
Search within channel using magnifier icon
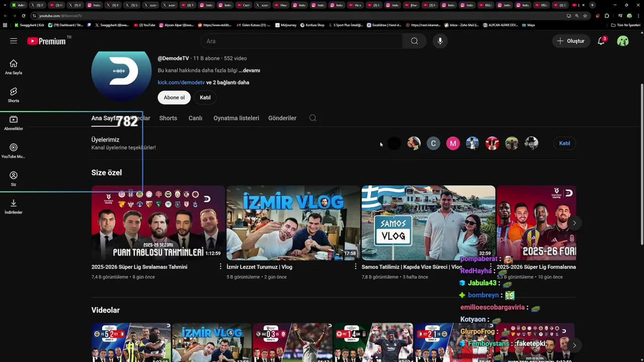312,118
